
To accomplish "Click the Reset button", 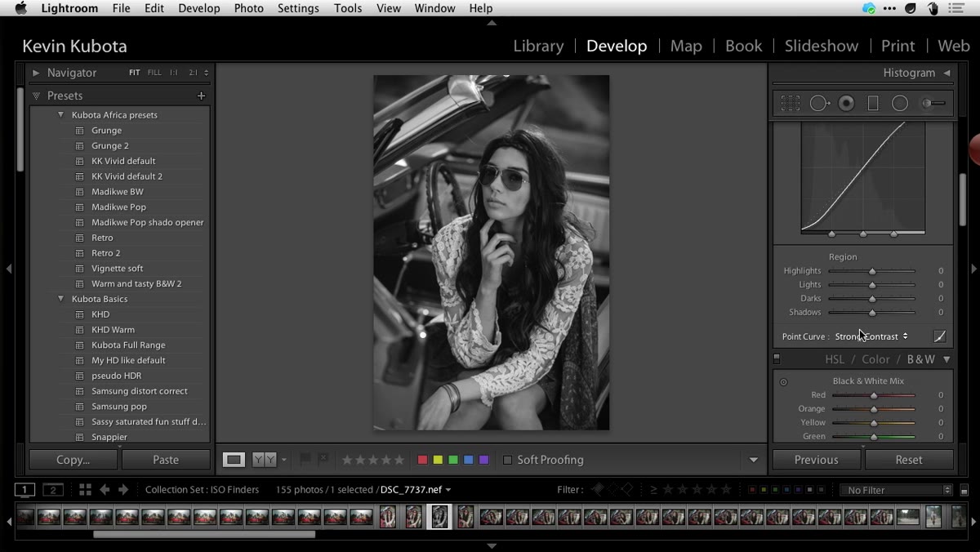I will pos(909,460).
